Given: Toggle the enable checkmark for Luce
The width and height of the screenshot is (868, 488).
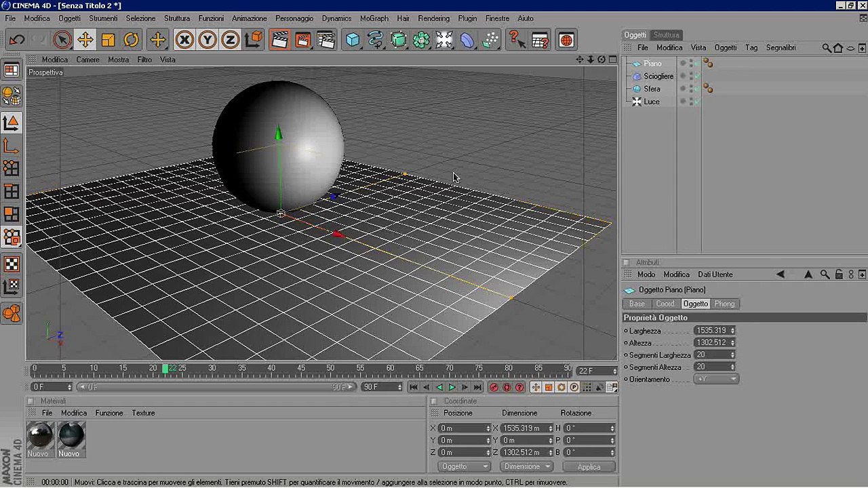Looking at the screenshot, I should pyautogui.click(x=697, y=102).
